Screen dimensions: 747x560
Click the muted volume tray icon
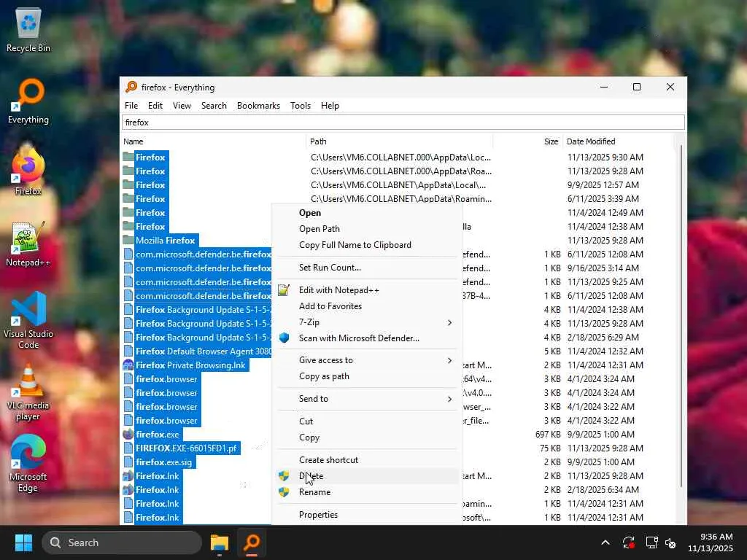(670, 542)
